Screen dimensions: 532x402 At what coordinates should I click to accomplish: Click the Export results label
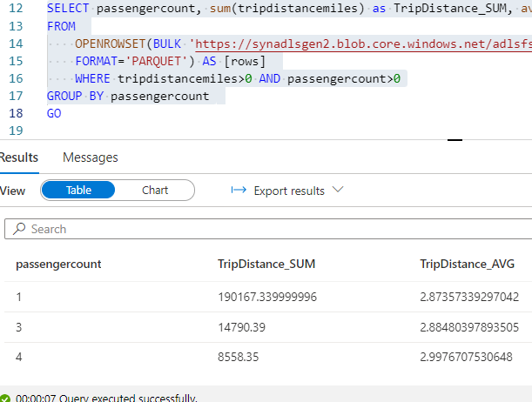[x=289, y=191]
